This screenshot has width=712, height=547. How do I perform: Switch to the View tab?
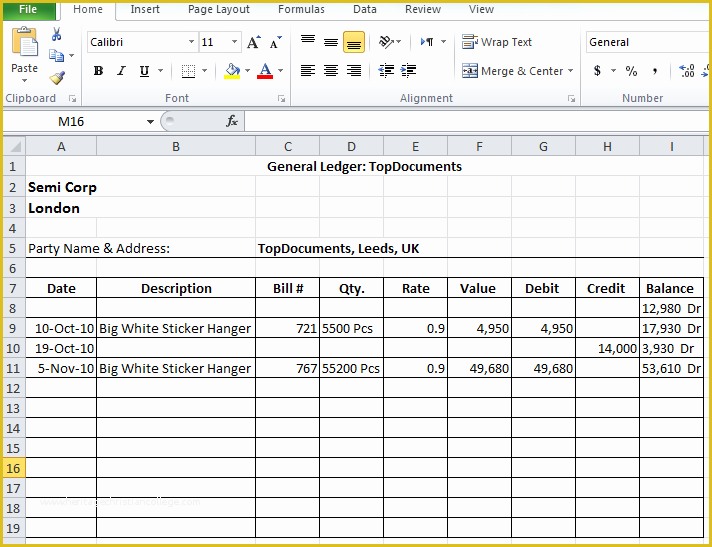coord(481,10)
